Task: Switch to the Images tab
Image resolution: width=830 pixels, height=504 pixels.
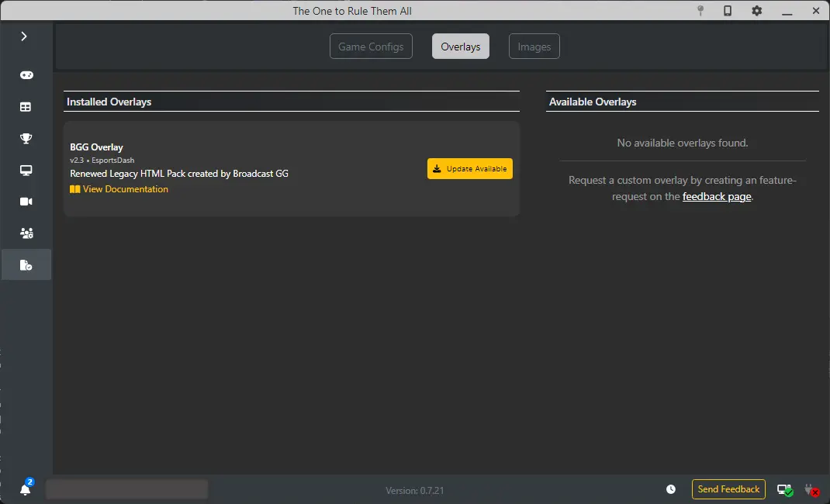Action: (534, 47)
